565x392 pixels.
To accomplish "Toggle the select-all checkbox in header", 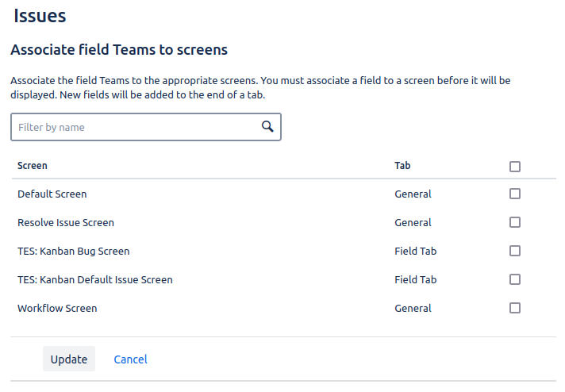I will 515,167.
